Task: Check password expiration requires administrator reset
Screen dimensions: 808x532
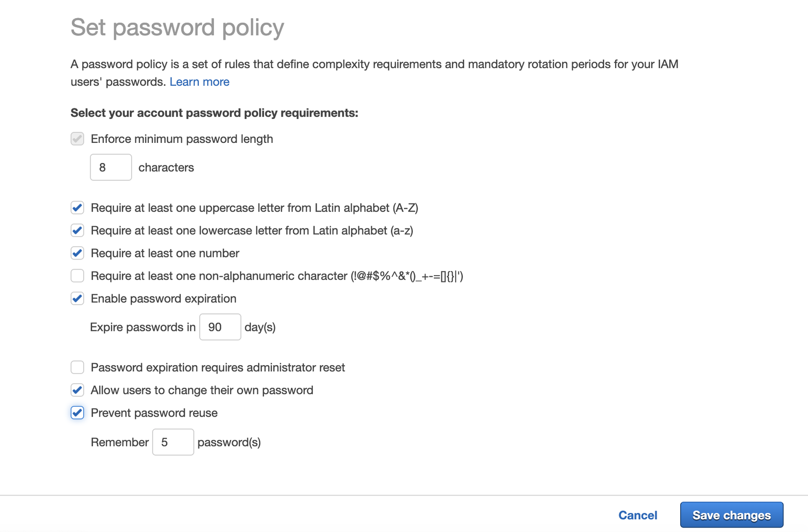Action: pos(77,368)
